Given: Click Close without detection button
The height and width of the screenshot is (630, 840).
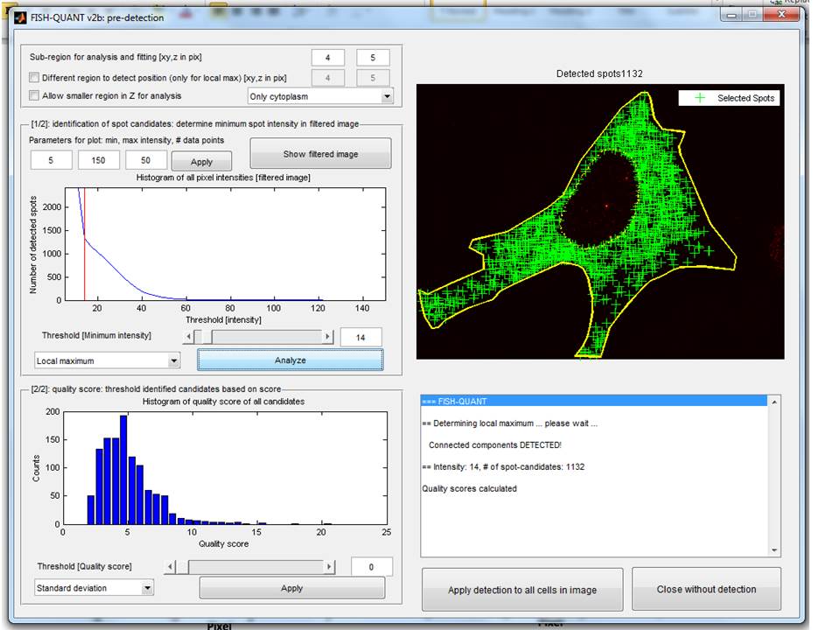Looking at the screenshot, I should 706,589.
